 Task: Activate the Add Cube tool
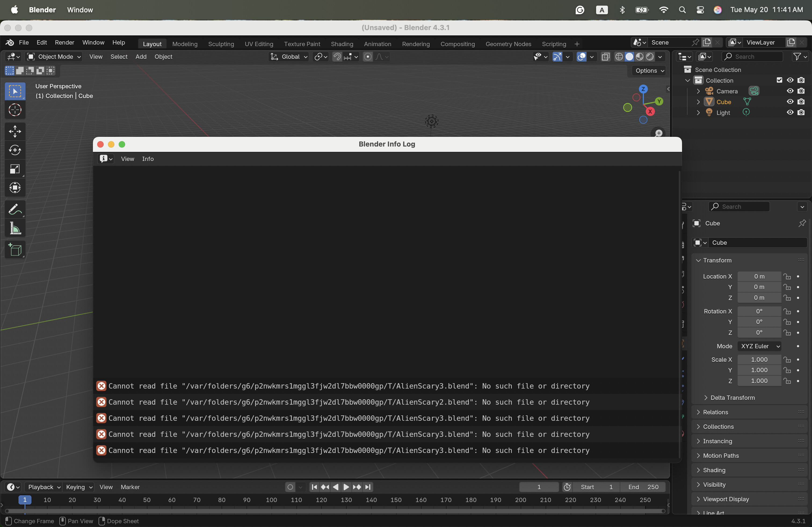tap(15, 250)
